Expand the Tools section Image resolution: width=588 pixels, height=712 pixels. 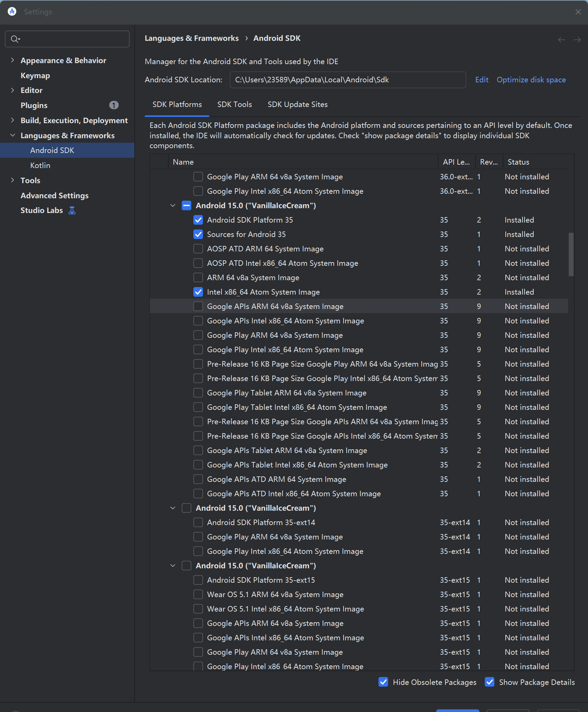[13, 180]
